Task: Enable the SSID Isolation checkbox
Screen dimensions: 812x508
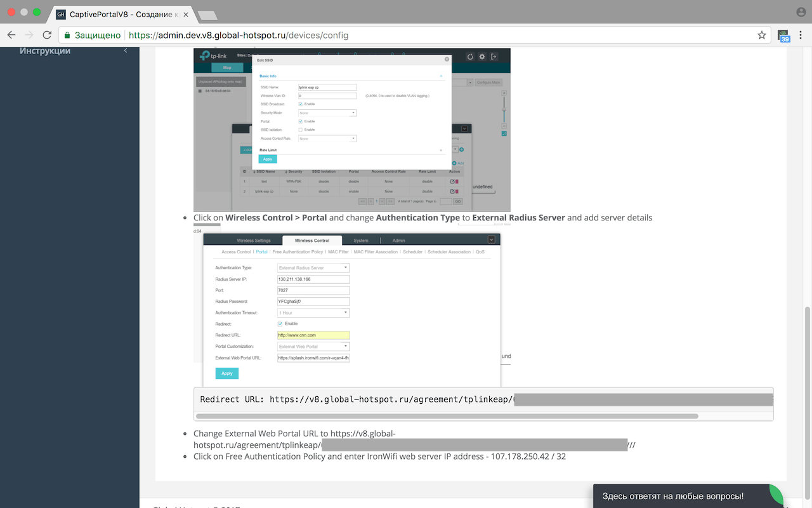Action: [x=301, y=130]
